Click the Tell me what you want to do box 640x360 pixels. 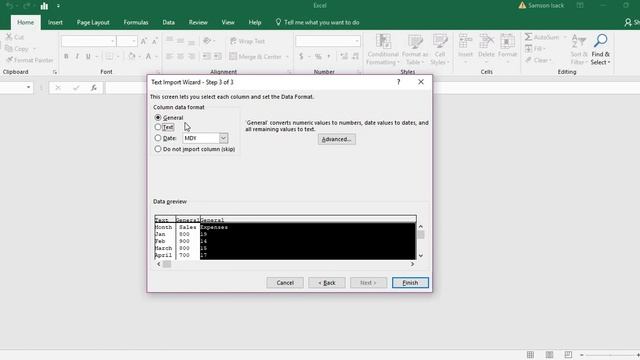click(318, 22)
